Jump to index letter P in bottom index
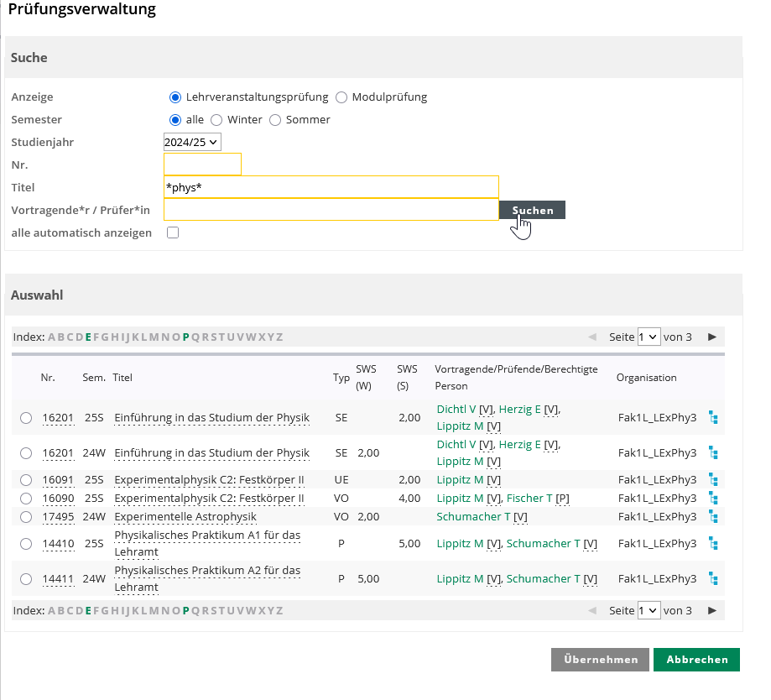 [186, 611]
